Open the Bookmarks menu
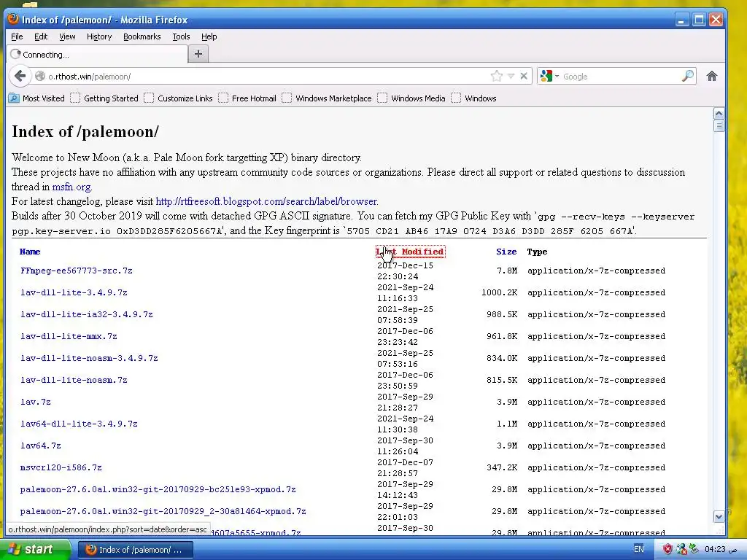Image resolution: width=747 pixels, height=560 pixels. [142, 36]
